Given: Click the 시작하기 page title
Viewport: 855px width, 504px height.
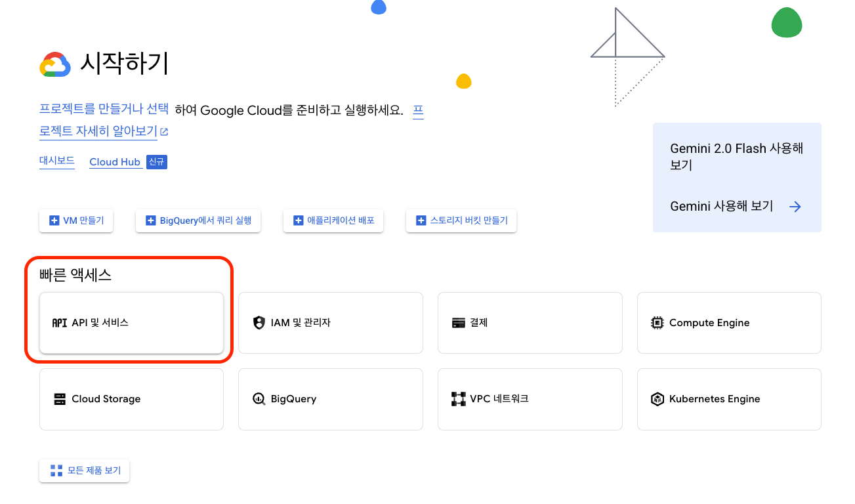Looking at the screenshot, I should pyautogui.click(x=125, y=64).
